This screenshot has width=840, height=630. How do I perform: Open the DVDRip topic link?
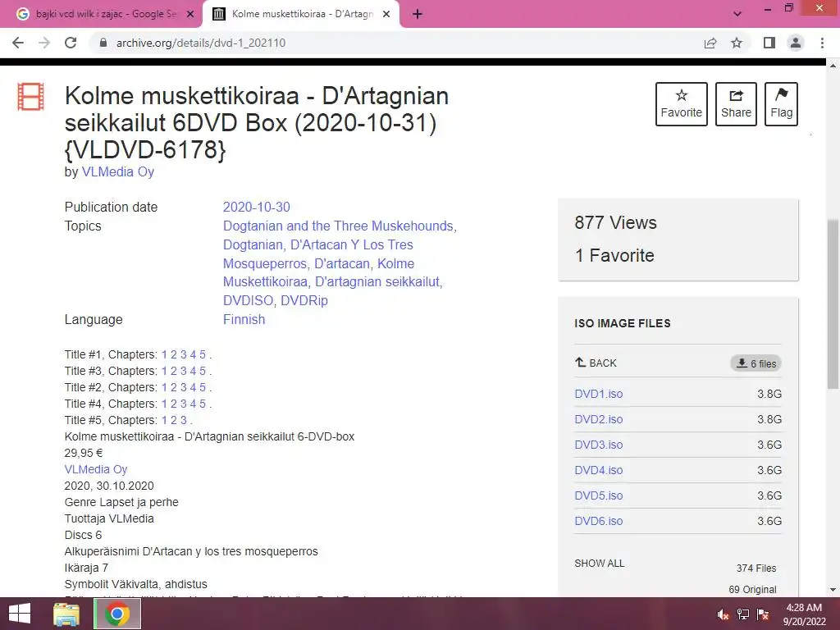click(304, 300)
